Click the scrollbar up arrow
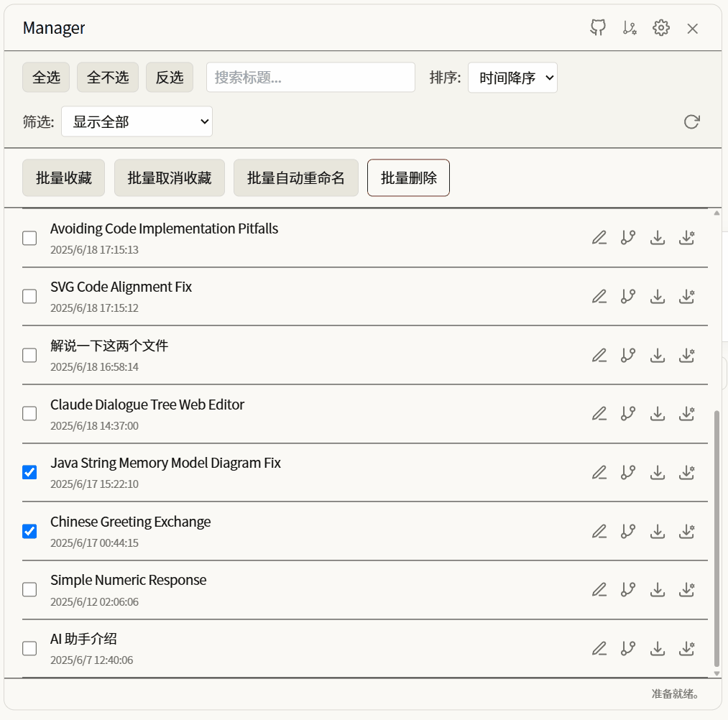The width and height of the screenshot is (728, 720). [717, 213]
